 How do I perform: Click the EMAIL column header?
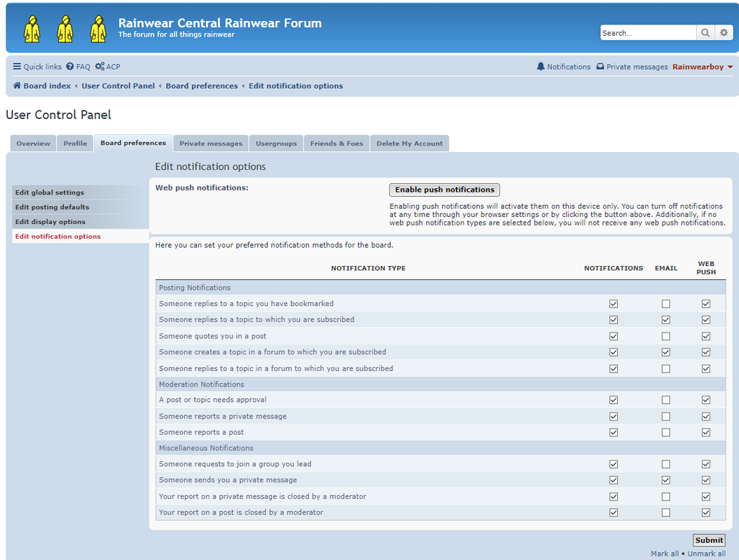click(666, 268)
